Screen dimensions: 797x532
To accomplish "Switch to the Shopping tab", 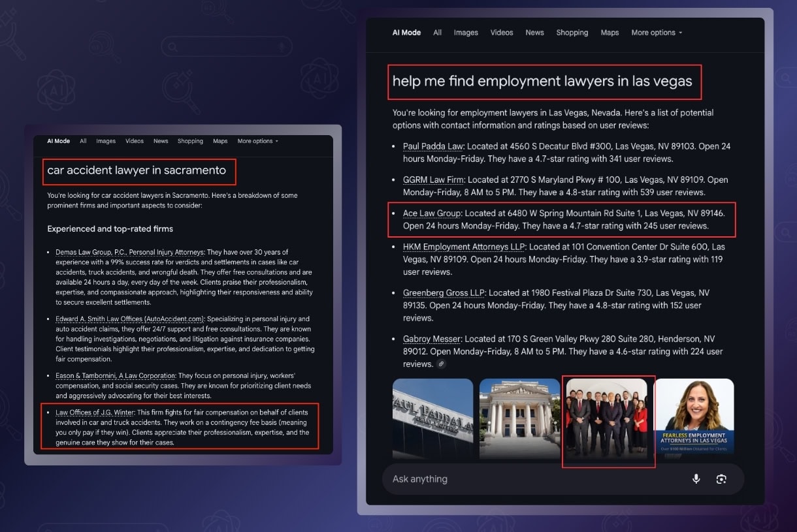I will pos(572,32).
